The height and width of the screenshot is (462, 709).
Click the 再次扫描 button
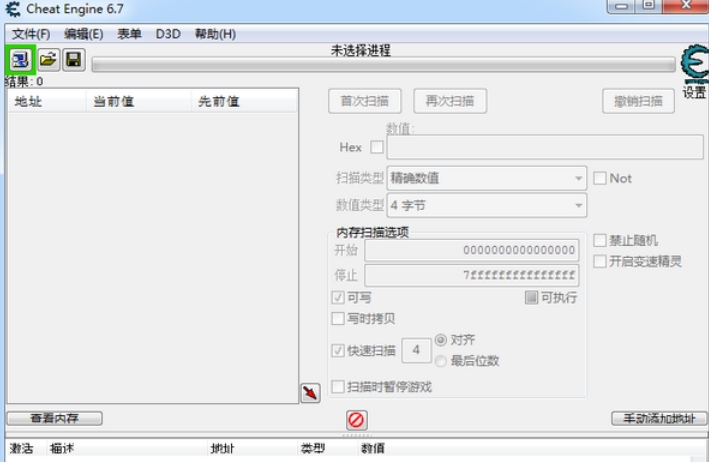pos(450,101)
